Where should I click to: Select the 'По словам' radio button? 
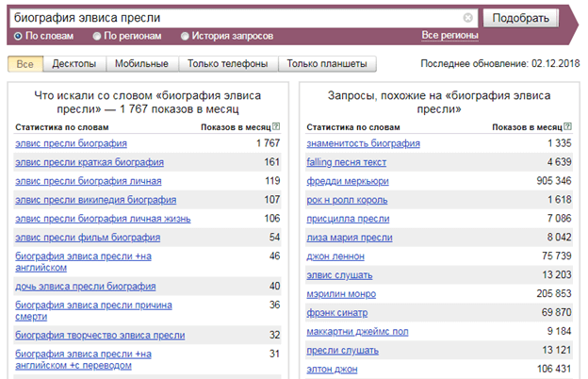click(18, 36)
